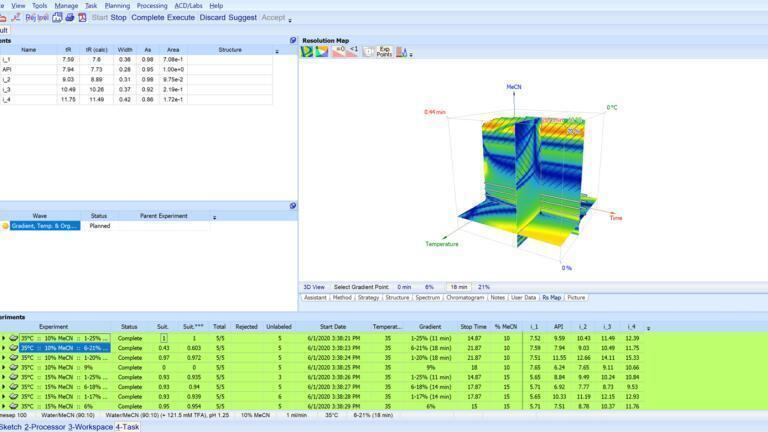Select the i_4 component row
The height and width of the screenshot is (432, 768).
click(136, 99)
